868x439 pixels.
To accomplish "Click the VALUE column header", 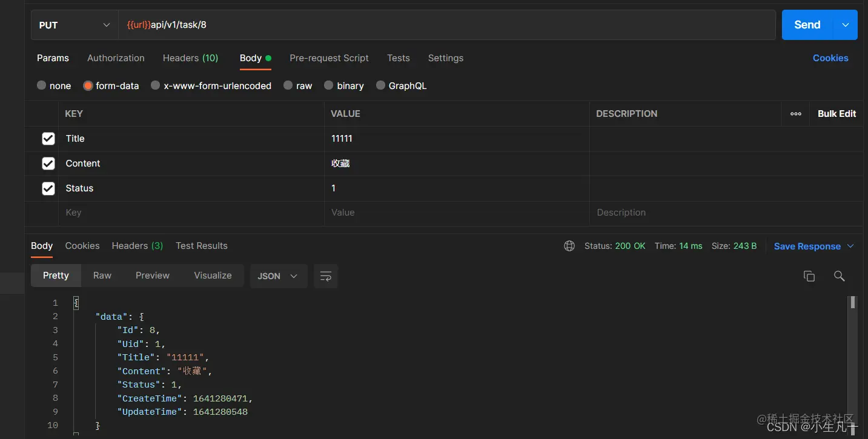I will coord(345,114).
